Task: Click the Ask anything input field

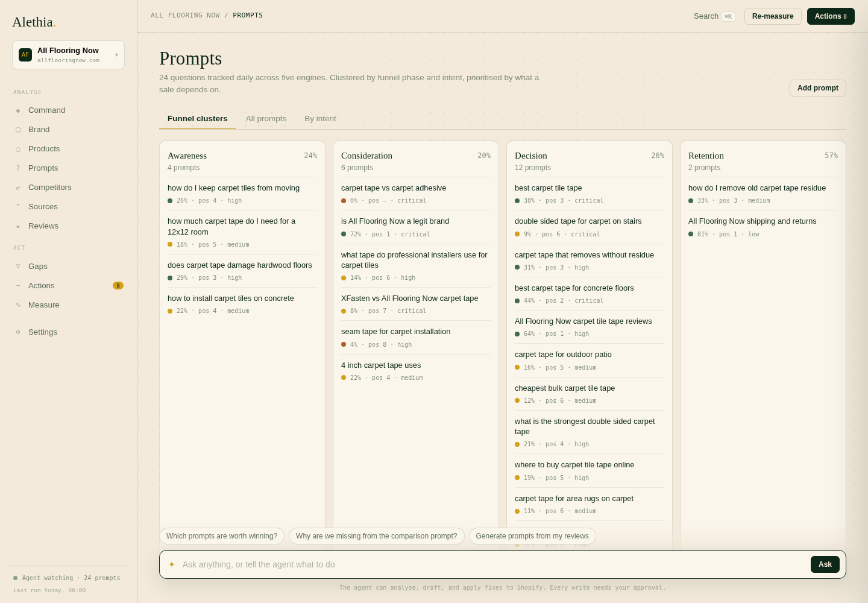Action: pyautogui.click(x=493, y=564)
